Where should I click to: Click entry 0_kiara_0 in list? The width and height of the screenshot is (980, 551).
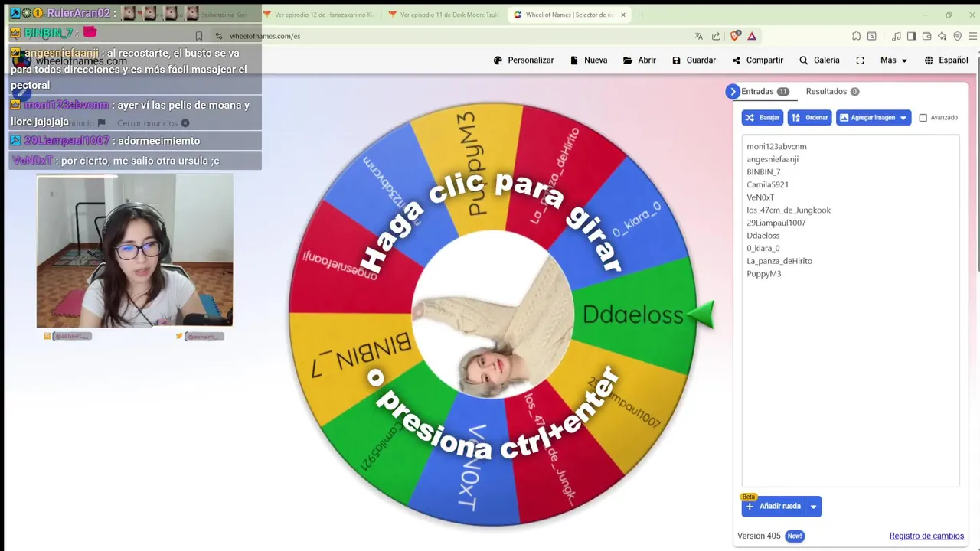[x=763, y=248]
